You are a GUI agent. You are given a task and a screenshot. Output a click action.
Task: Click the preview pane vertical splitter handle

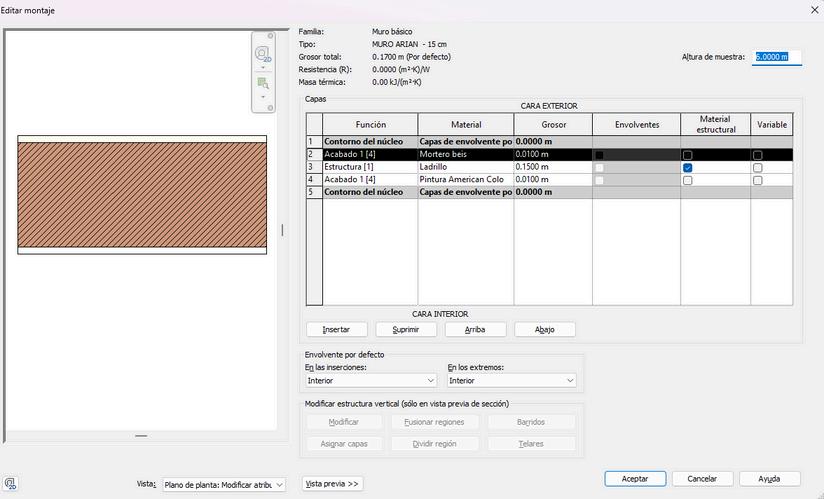click(x=282, y=230)
